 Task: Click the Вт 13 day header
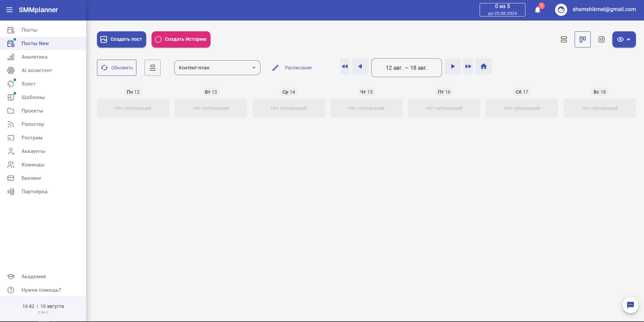click(211, 92)
